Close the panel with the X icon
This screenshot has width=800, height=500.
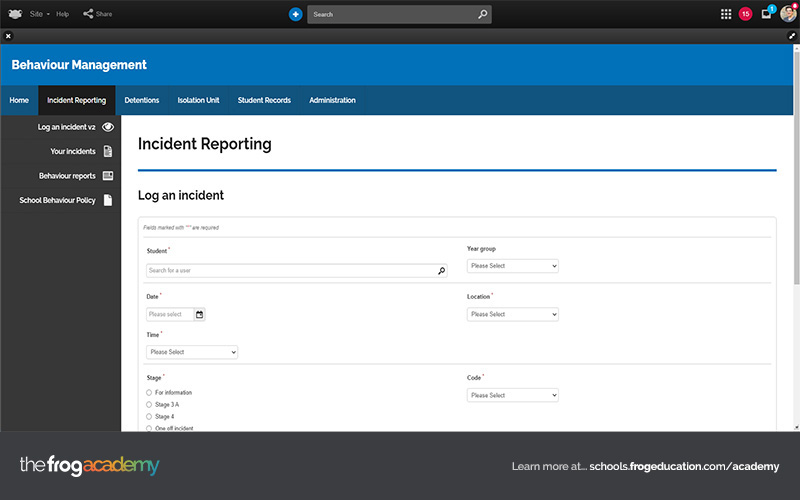pyautogui.click(x=8, y=36)
